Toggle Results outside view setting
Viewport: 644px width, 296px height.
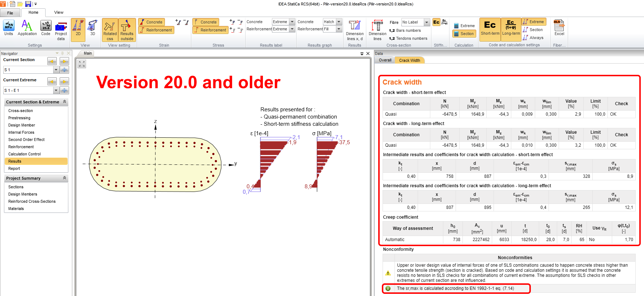pos(127,30)
